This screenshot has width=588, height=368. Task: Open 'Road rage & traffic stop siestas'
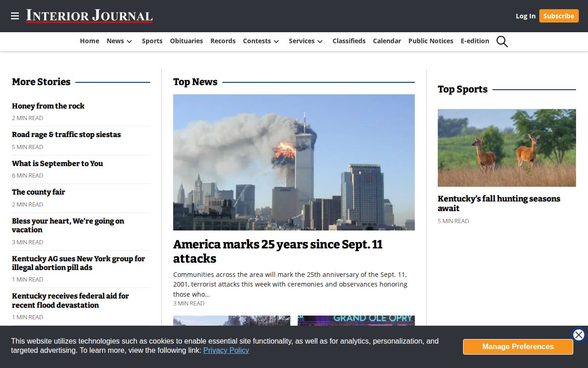(x=66, y=135)
